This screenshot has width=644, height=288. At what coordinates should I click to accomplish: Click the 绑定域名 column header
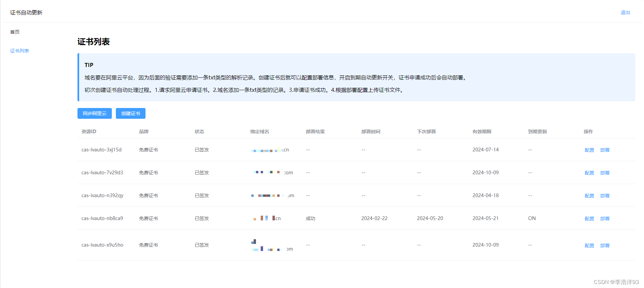tap(260, 132)
